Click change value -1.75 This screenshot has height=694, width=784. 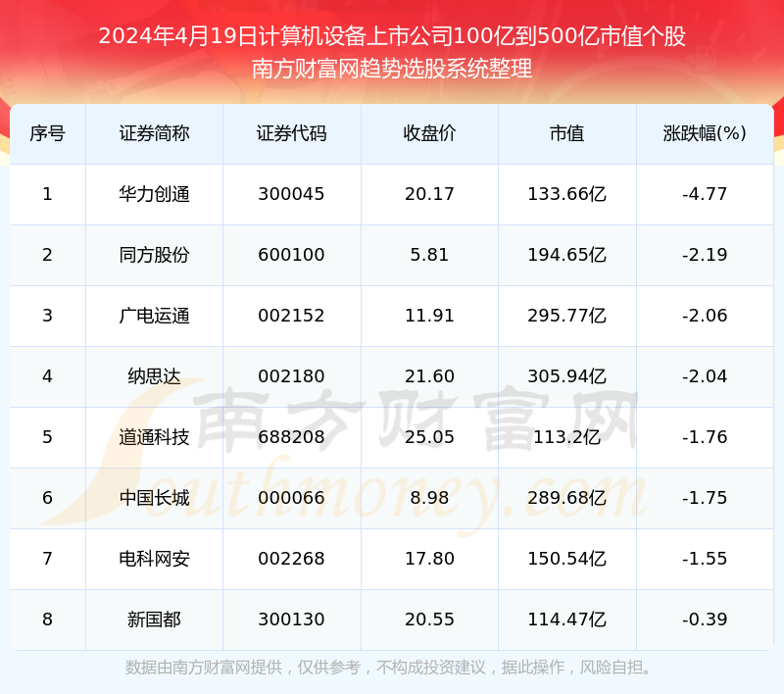click(x=705, y=498)
